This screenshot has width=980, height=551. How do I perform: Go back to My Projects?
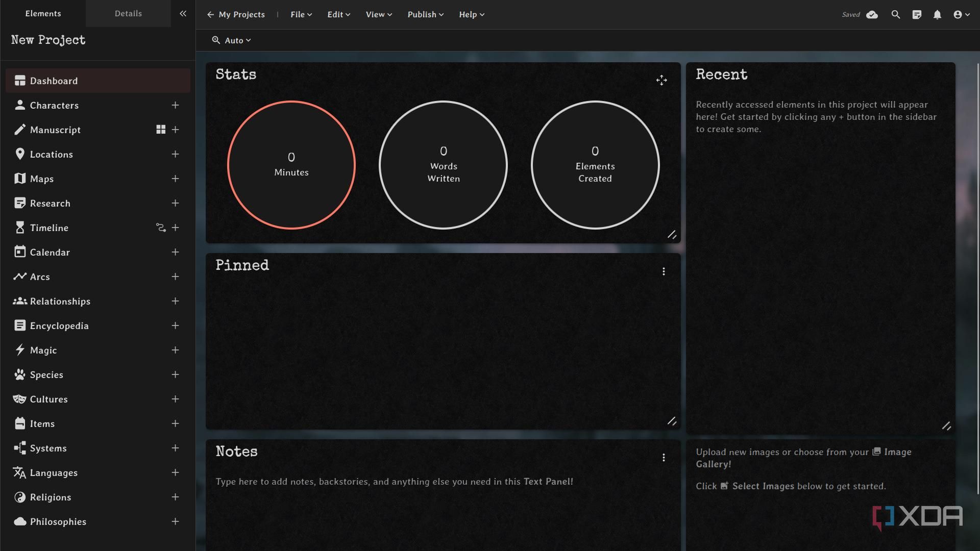click(x=236, y=15)
